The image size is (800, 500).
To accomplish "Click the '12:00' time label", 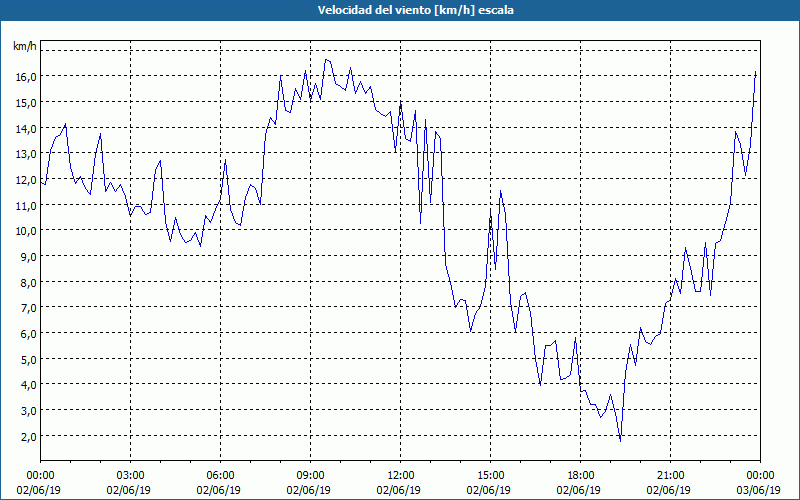I will tap(401, 476).
